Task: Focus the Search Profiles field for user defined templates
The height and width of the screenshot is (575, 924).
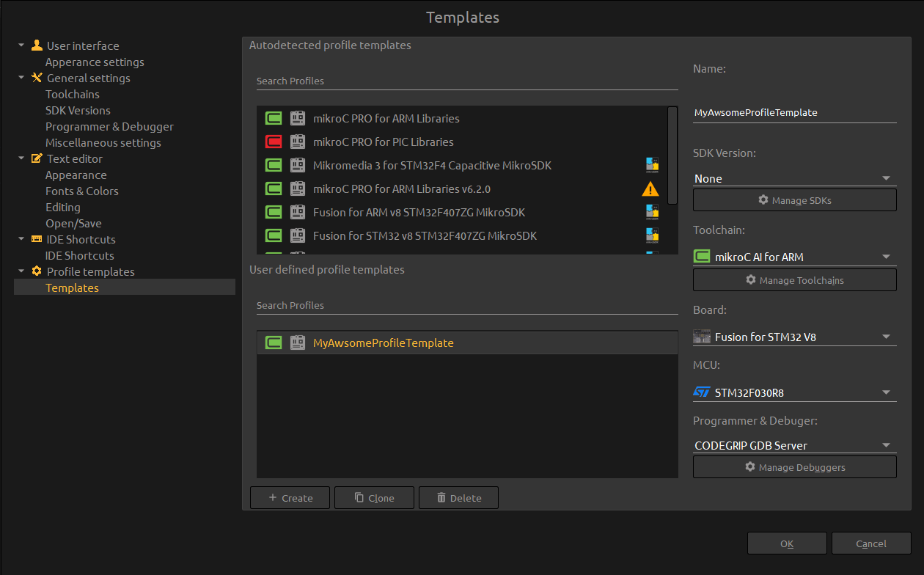Action: click(x=467, y=305)
